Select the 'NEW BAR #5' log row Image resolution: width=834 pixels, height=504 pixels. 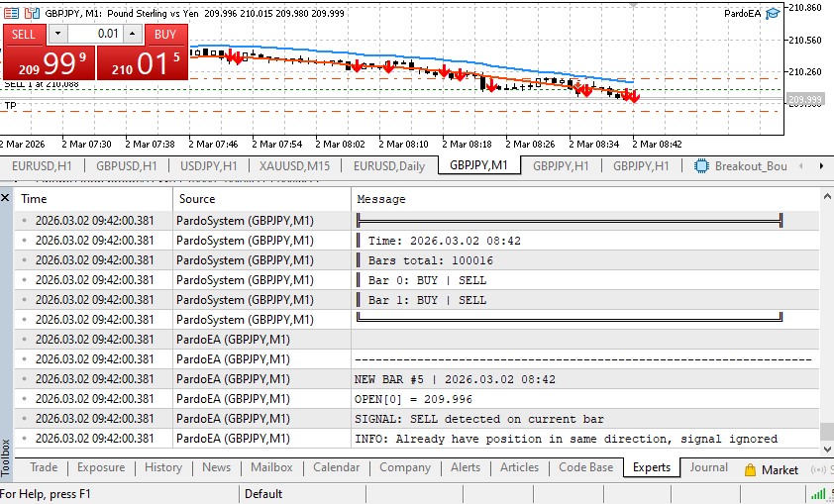coord(417,378)
